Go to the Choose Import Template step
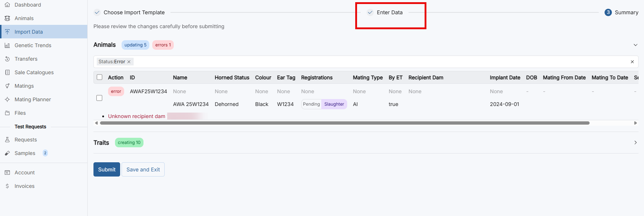 [134, 12]
